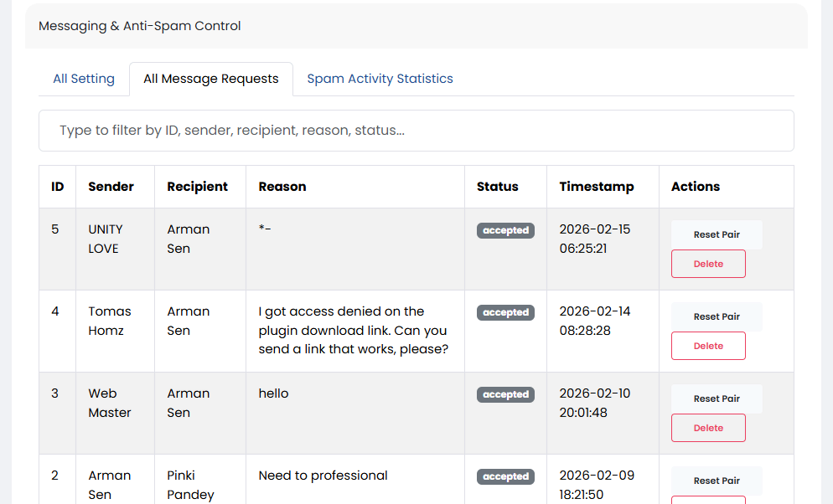The height and width of the screenshot is (504, 833).
Task: Click the Reason column header
Action: [x=282, y=187]
